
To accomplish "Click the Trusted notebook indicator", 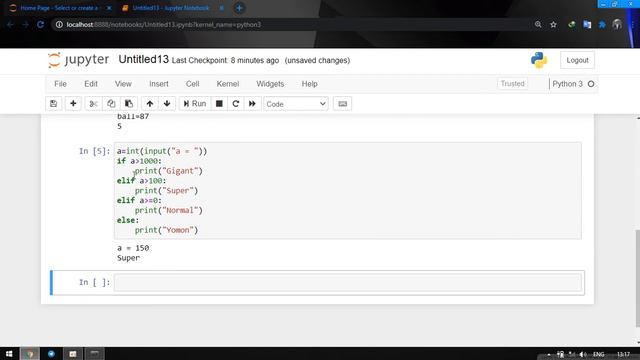I will [512, 84].
